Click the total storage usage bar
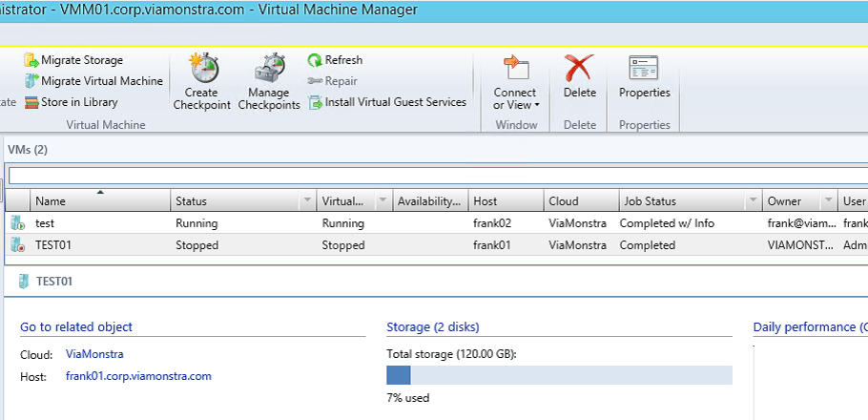 (559, 375)
